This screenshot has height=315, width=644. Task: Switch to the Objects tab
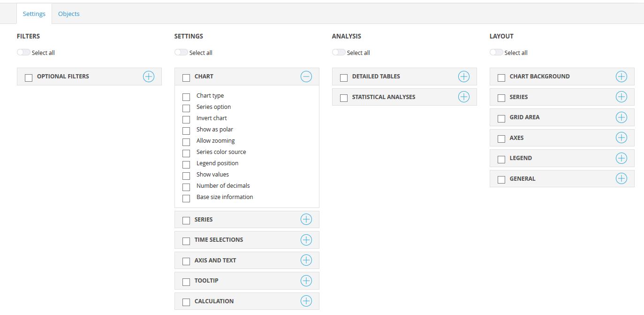(69, 14)
